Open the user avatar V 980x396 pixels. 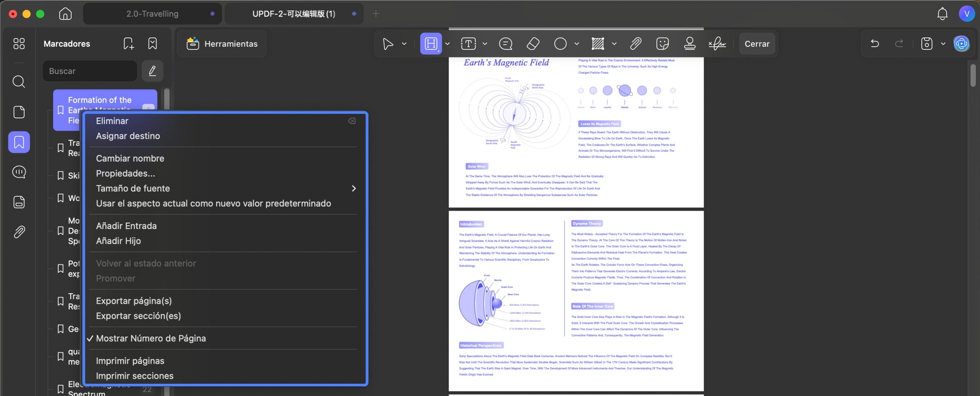tap(967, 14)
